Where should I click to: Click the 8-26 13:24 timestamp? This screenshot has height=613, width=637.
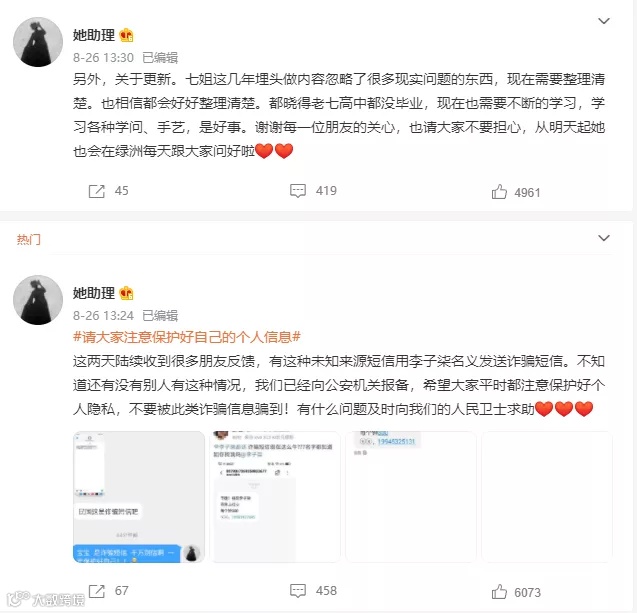103,316
